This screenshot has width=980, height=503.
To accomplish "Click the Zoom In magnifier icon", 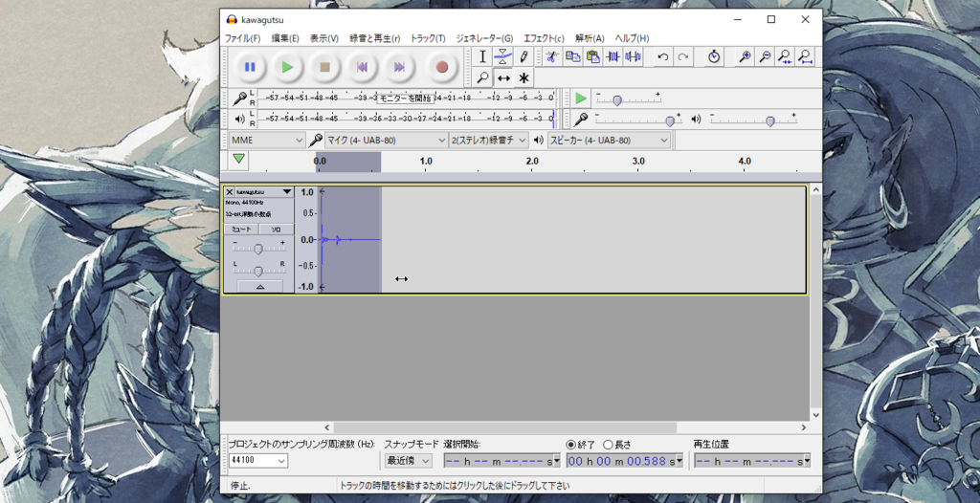I will coord(745,56).
